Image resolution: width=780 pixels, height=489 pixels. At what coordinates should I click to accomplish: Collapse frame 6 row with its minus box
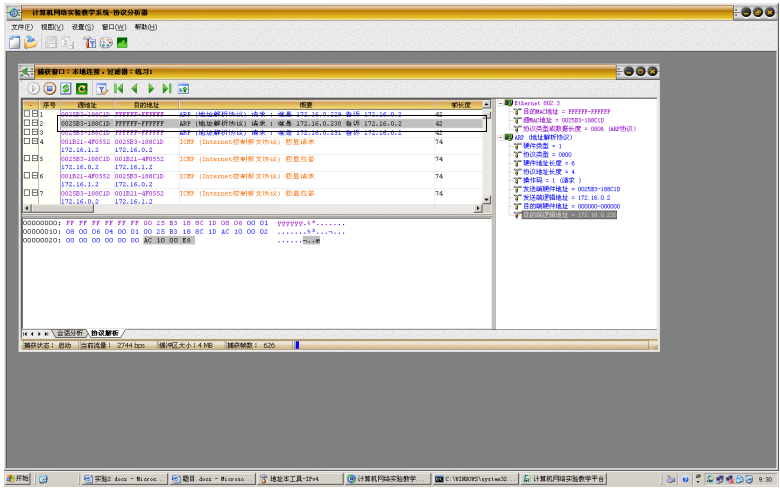35,176
